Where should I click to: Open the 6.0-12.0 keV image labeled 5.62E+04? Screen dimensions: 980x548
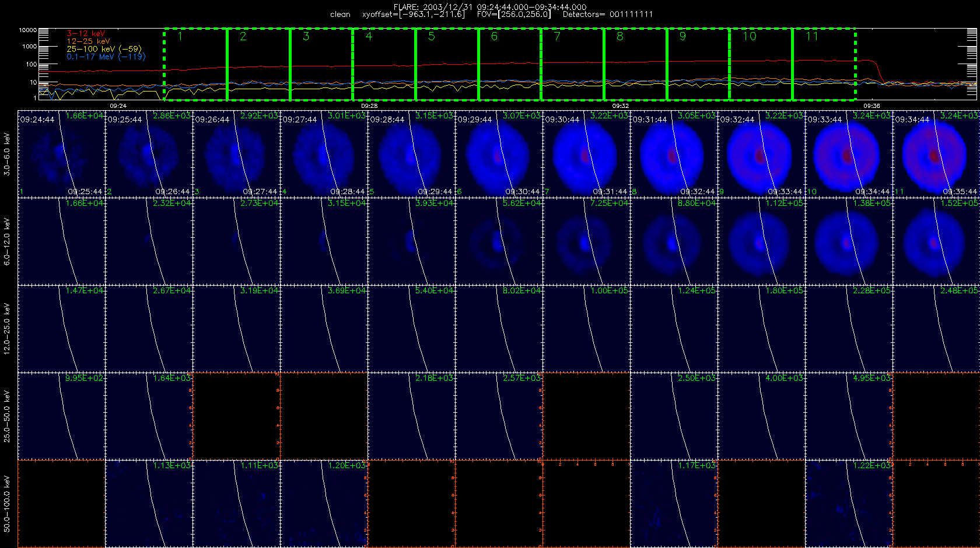499,241
